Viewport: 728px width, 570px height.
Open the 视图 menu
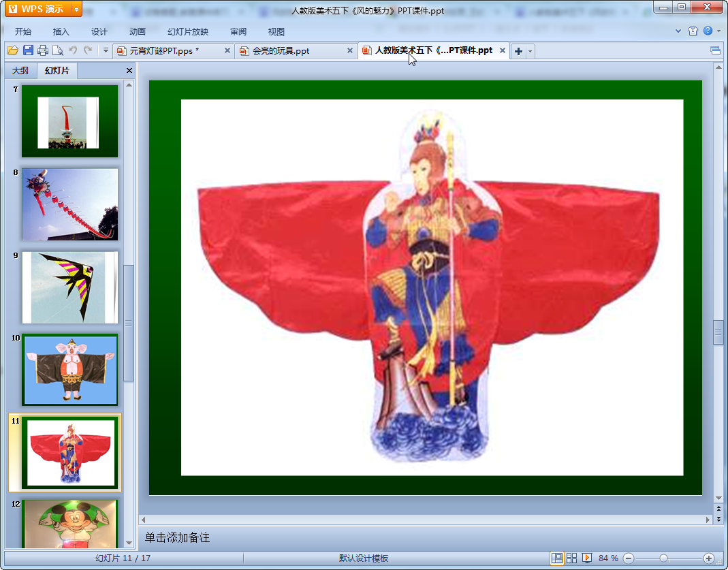(276, 31)
